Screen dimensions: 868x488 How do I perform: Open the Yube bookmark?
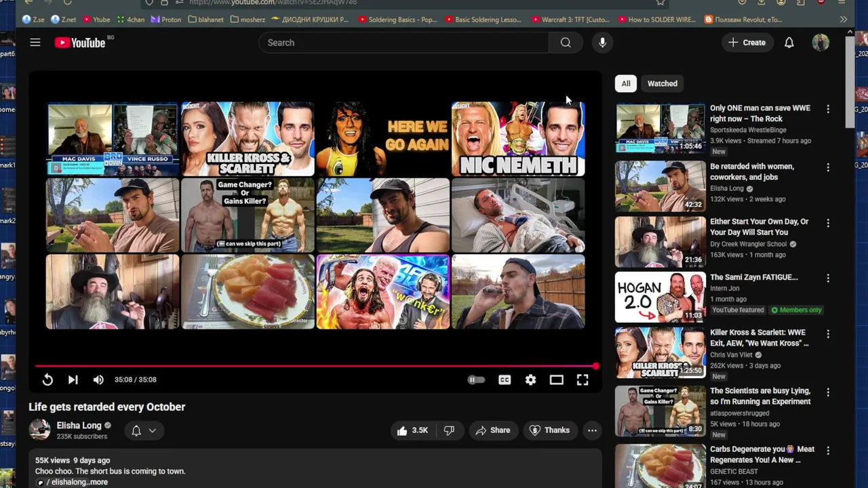(x=96, y=20)
